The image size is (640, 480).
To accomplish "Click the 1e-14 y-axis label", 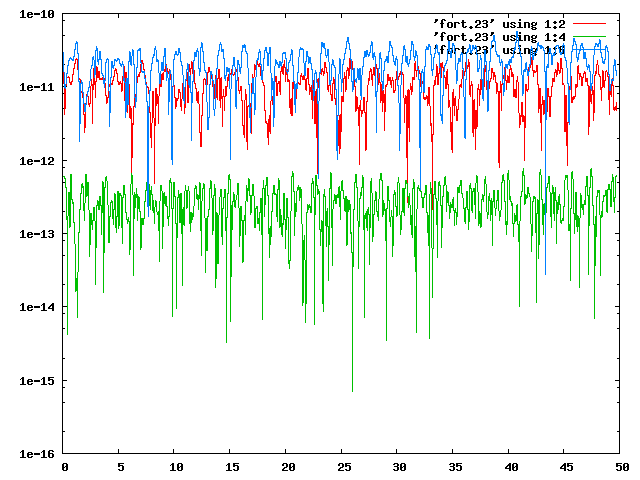I will (x=37, y=307).
